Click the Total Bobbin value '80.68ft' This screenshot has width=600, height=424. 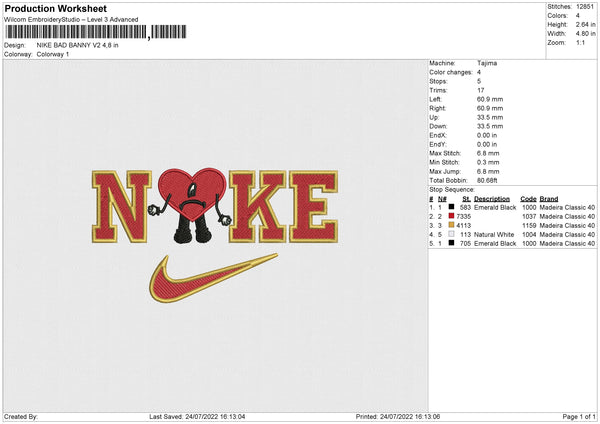click(x=487, y=180)
